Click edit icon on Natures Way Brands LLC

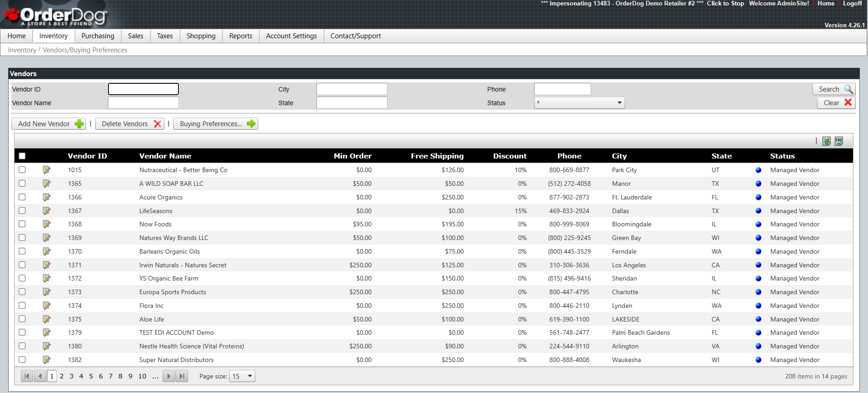point(46,238)
